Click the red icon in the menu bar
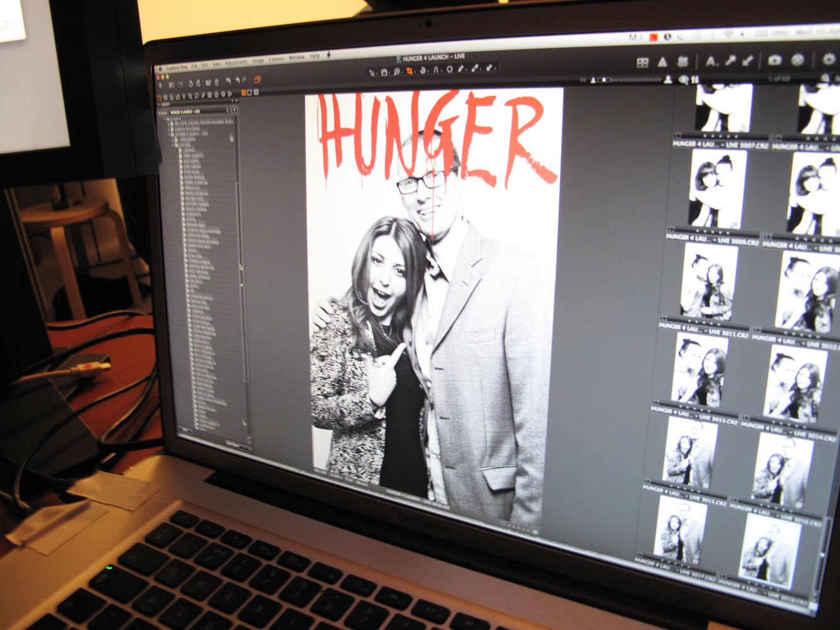This screenshot has height=630, width=840. pyautogui.click(x=653, y=37)
